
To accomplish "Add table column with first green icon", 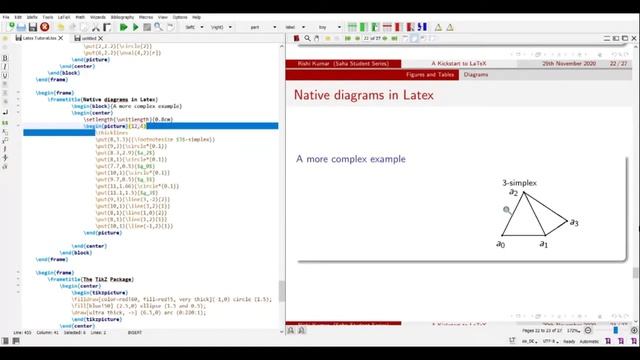I will click(352, 27).
